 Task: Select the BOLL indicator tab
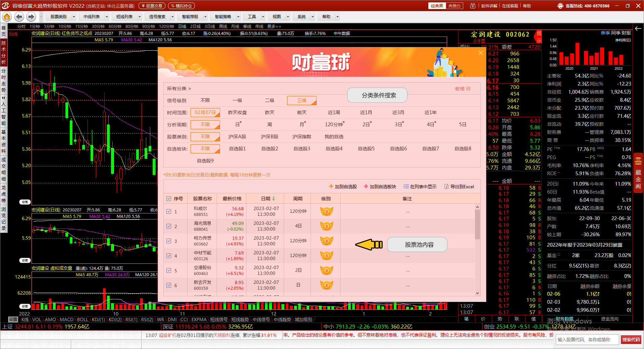tap(83, 319)
